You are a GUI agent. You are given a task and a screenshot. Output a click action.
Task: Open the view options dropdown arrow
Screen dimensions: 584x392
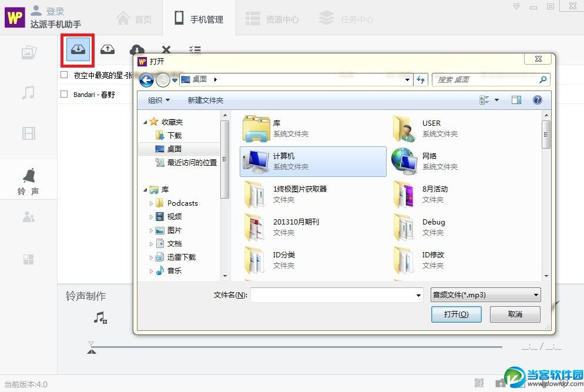click(496, 100)
